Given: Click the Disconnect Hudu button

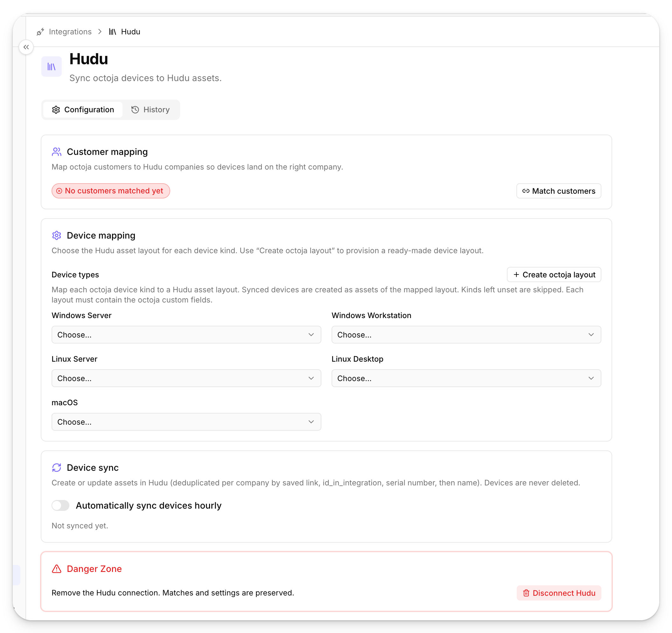Looking at the screenshot, I should click(x=559, y=593).
